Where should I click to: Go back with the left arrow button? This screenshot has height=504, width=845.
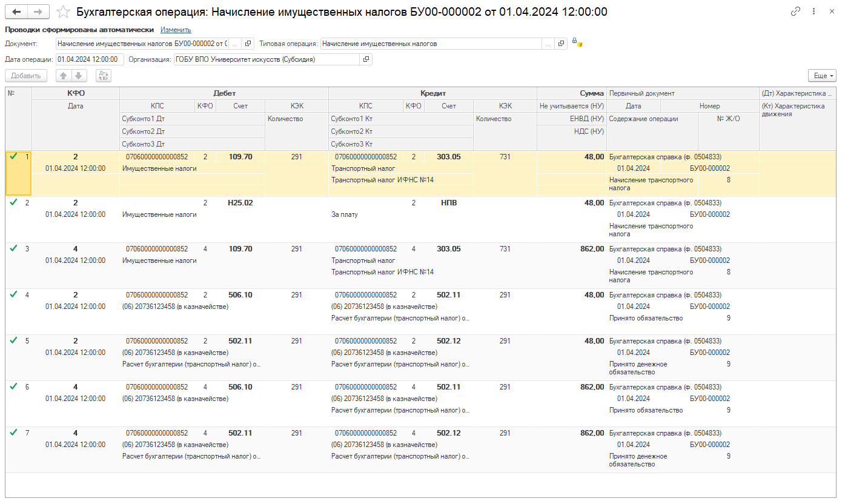[x=17, y=12]
